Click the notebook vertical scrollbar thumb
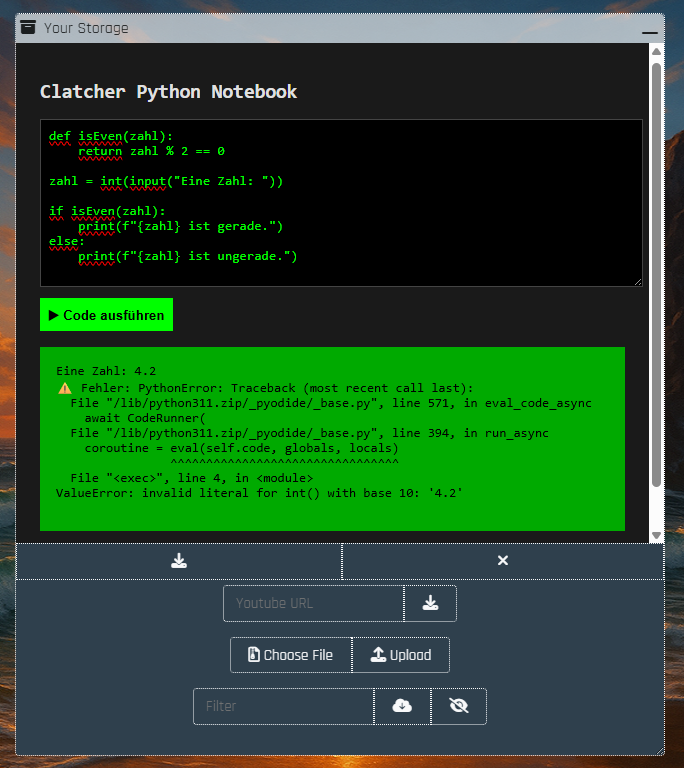684x768 pixels. coord(657,274)
